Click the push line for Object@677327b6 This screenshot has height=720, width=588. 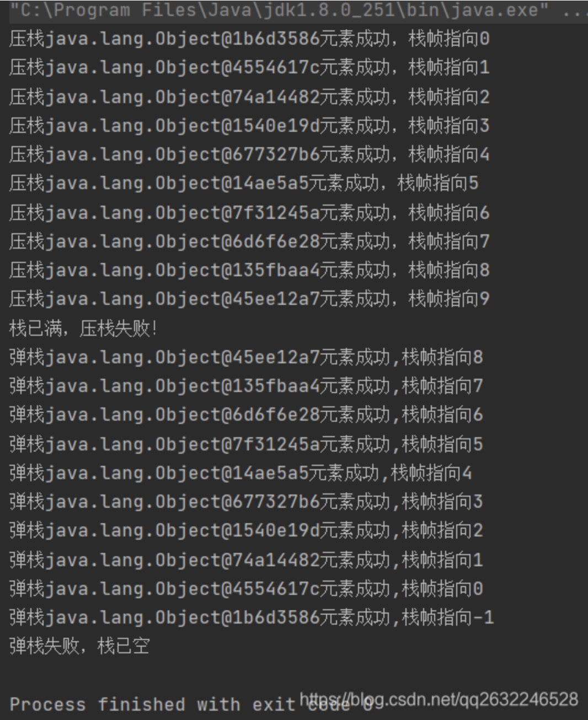[x=249, y=154]
